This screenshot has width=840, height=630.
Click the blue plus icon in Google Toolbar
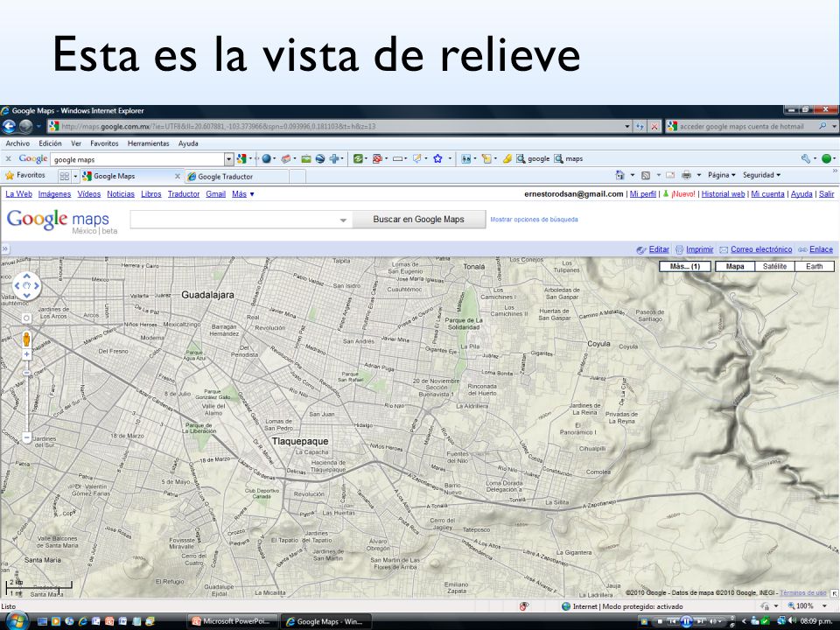pyautogui.click(x=334, y=158)
